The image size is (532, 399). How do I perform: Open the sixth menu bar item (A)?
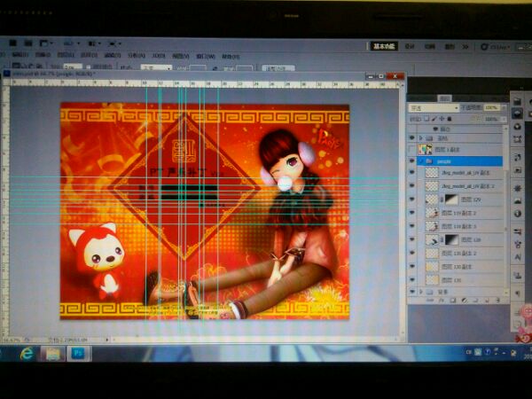pos(137,55)
